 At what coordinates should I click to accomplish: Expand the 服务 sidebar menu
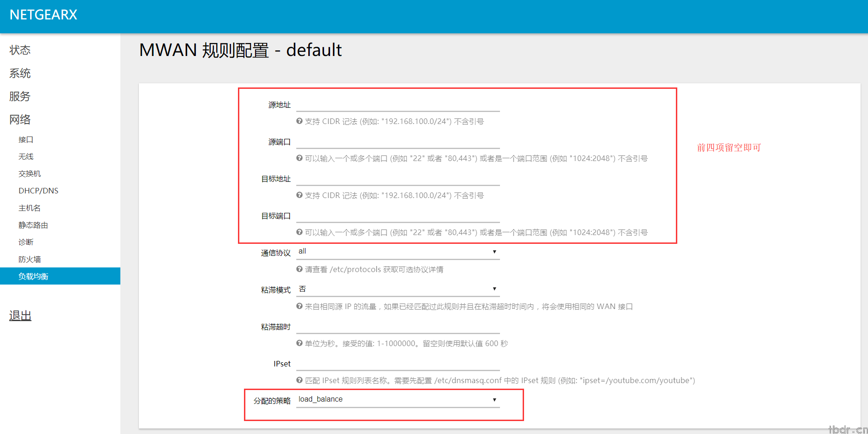click(x=20, y=96)
